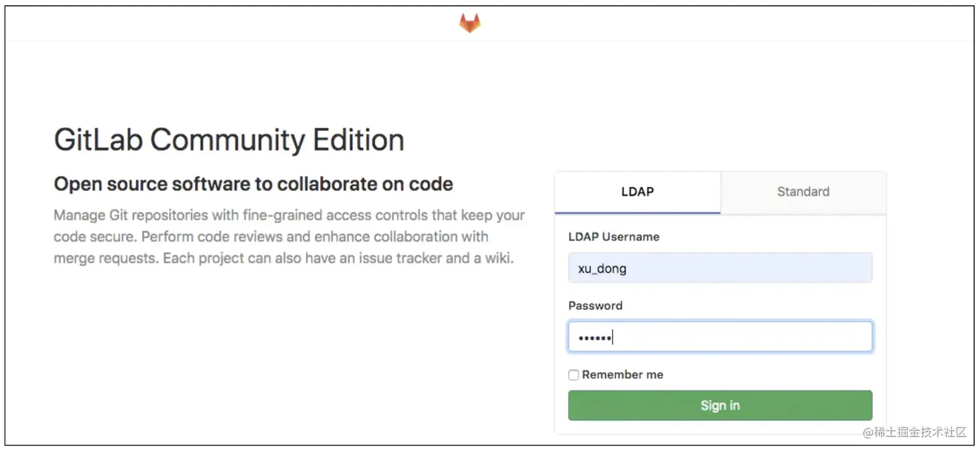Viewport: 980px width, 452px height.
Task: Click the 'Password' field label
Action: (595, 305)
